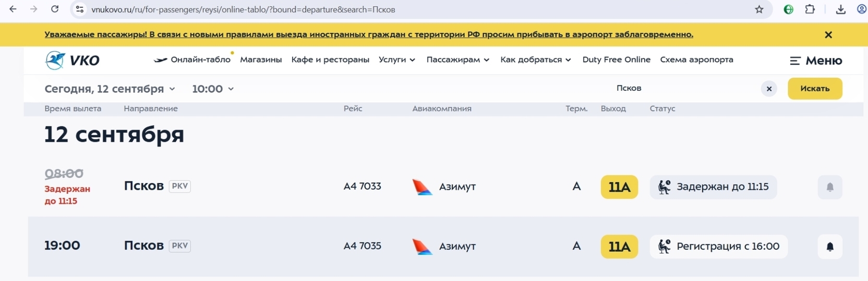Open browser downloads

pos(840,9)
